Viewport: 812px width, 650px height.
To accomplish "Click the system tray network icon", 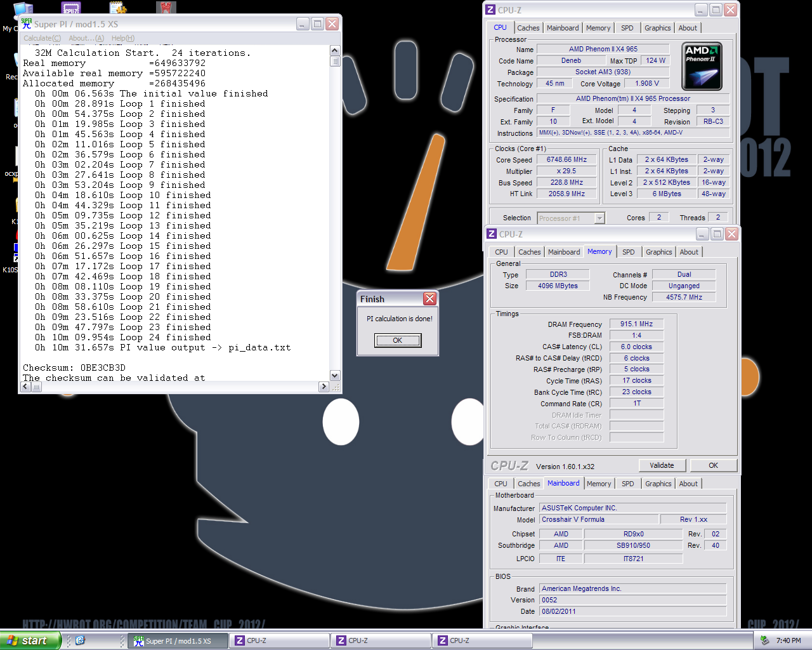I will point(764,640).
